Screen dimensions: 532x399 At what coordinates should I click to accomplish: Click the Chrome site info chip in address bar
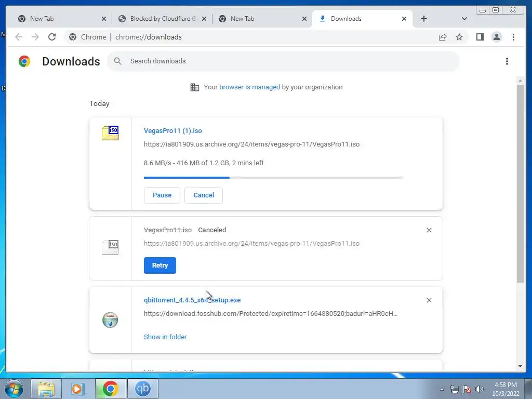[x=88, y=37]
